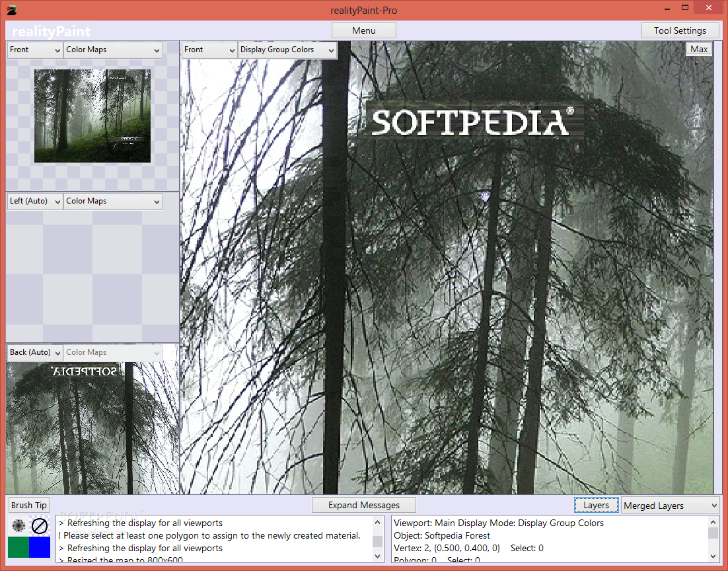Click the Vertex coordinates status line
728x571 pixels.
point(468,549)
